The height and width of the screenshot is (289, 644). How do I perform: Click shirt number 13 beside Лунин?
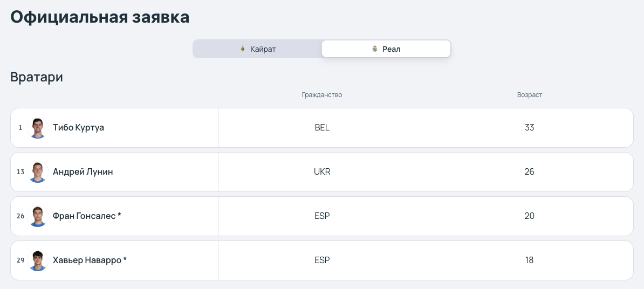tap(20, 172)
